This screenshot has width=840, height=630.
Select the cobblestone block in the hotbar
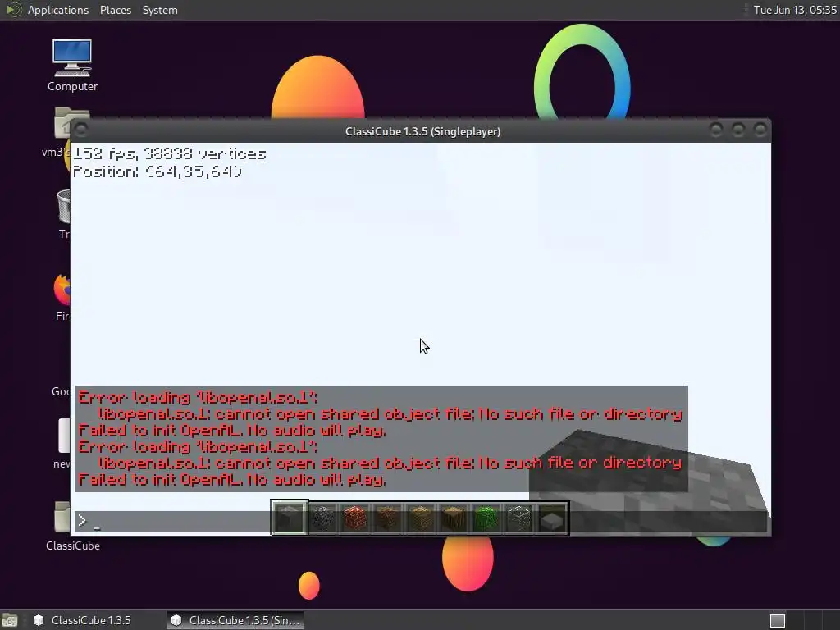(x=322, y=518)
